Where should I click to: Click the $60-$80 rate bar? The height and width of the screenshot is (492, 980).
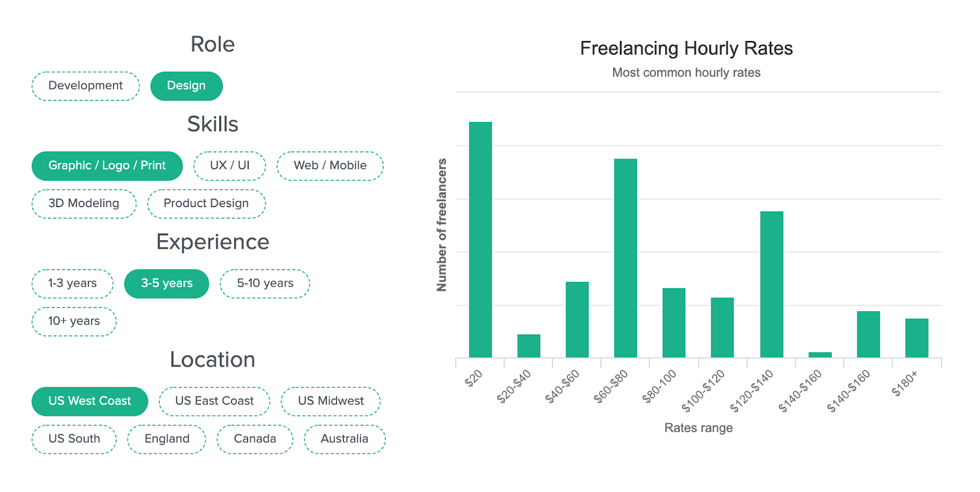coord(625,258)
